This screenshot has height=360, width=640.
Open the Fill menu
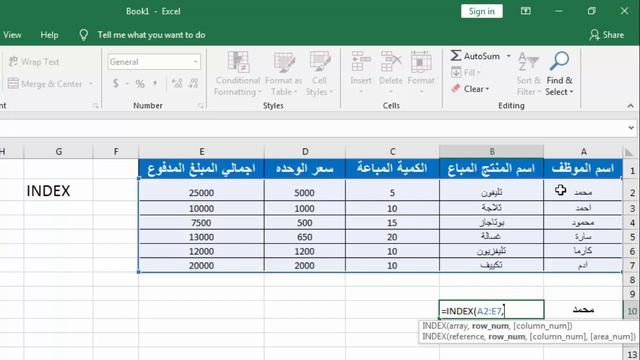click(466, 73)
